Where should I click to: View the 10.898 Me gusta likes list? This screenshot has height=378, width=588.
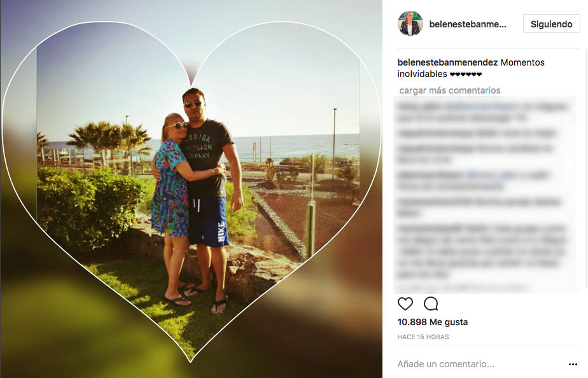tap(432, 322)
